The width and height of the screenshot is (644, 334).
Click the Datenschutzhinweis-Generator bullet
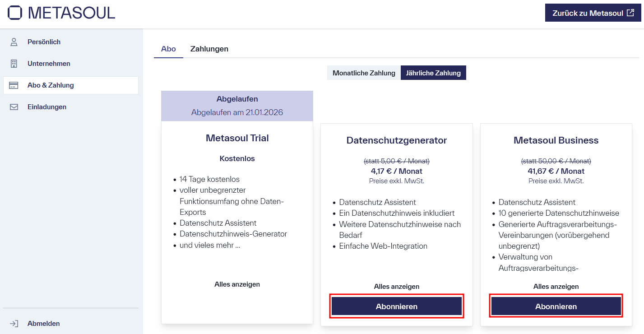(233, 234)
